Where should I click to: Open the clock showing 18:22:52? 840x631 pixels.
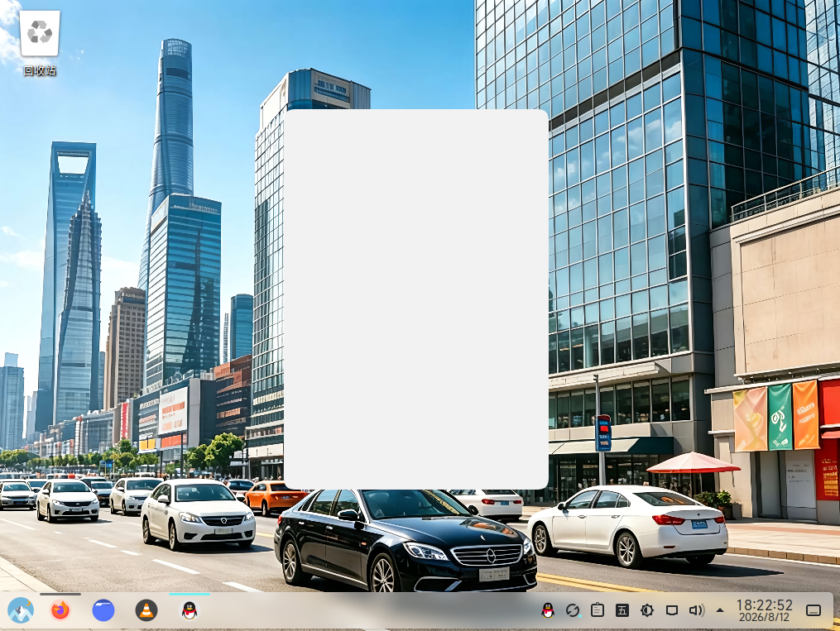765,605
